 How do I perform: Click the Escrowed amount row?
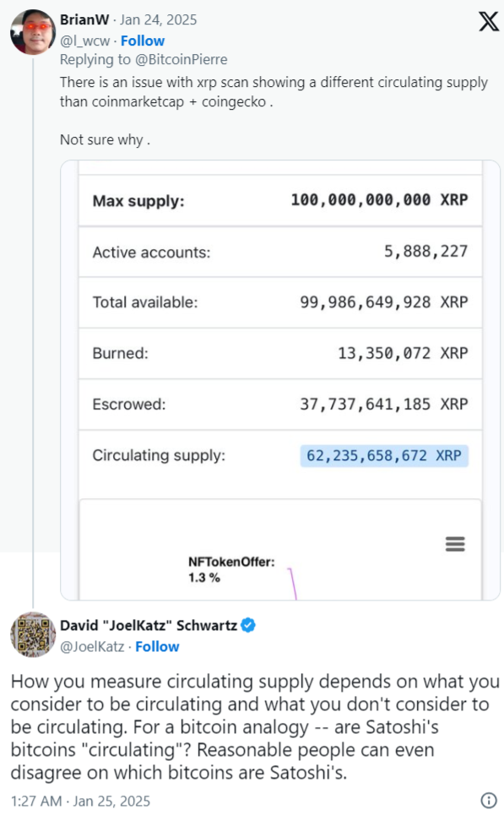[280, 405]
